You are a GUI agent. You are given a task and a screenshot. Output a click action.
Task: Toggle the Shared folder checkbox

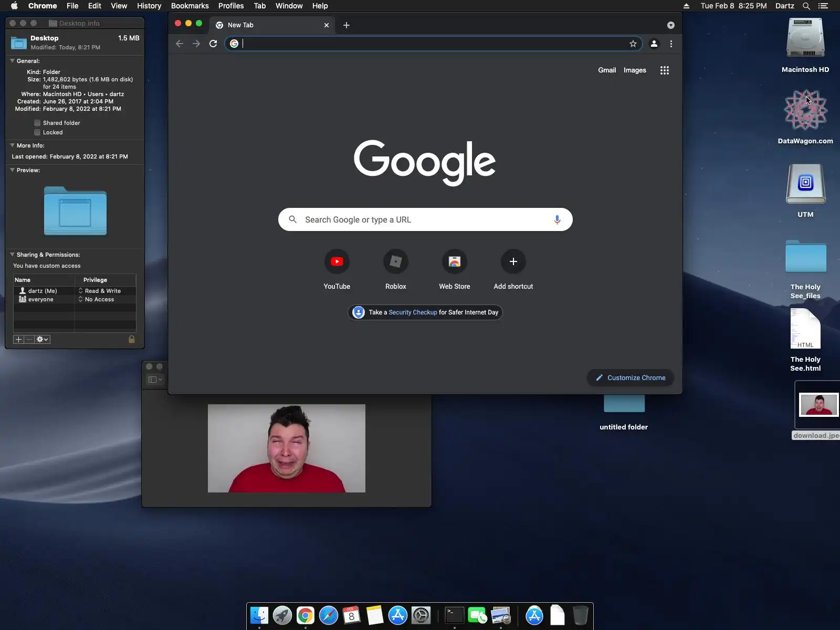(x=37, y=123)
